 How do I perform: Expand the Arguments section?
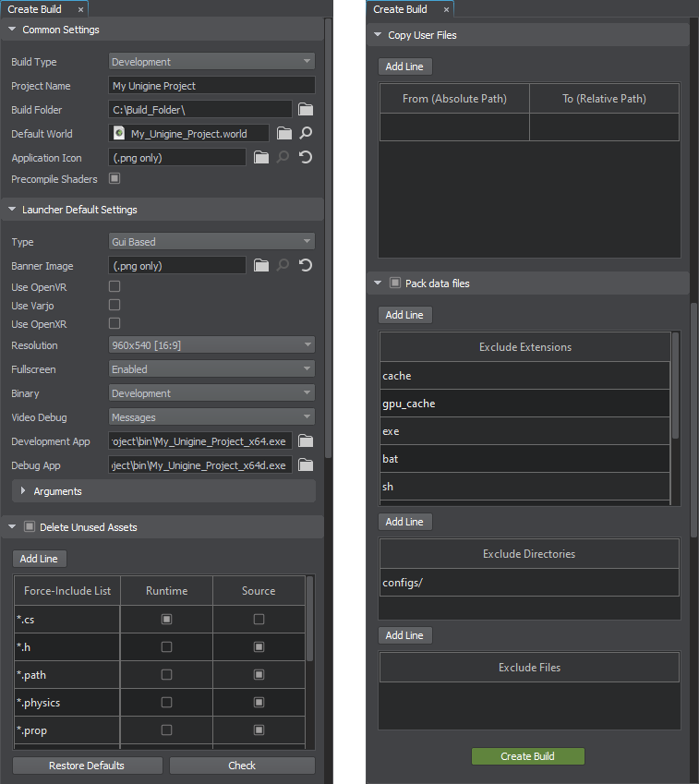click(x=23, y=491)
